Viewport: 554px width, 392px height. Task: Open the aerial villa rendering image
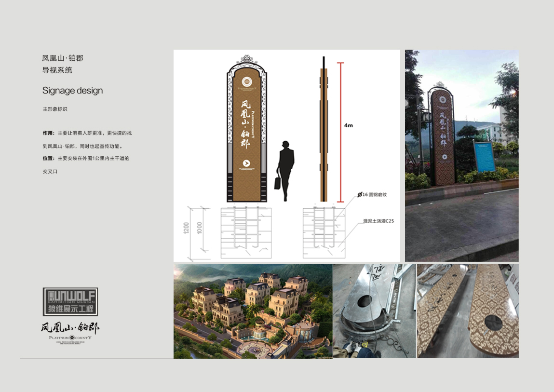[x=253, y=311]
